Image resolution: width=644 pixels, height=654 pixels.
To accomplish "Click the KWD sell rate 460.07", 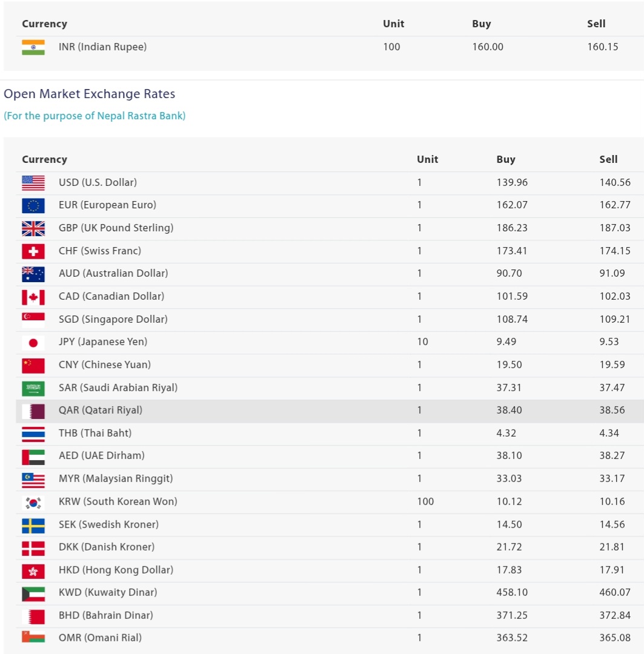I will point(615,592).
